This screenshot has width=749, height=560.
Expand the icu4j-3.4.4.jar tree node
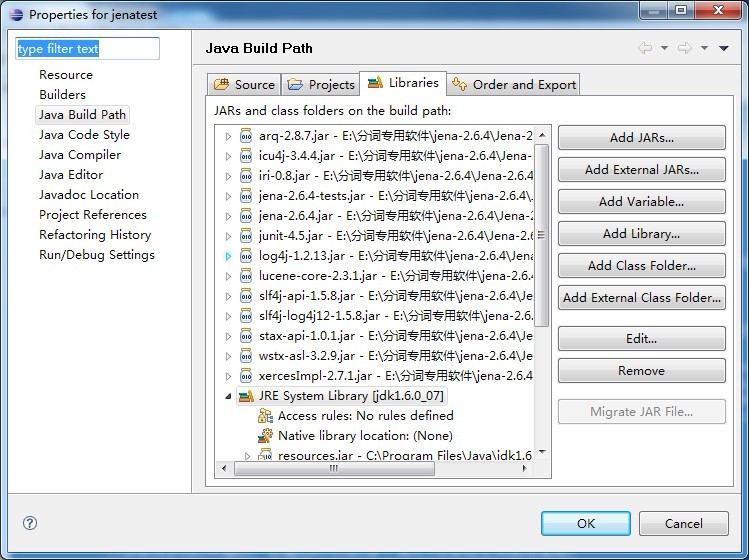(x=228, y=157)
